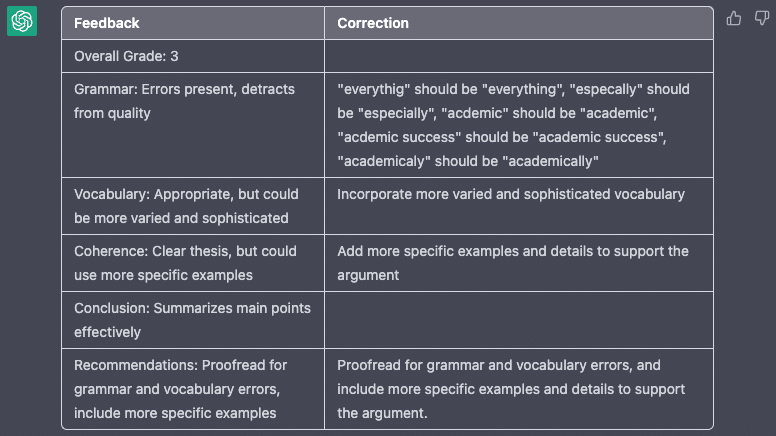The height and width of the screenshot is (436, 776).
Task: Click the empty correction cell beside Overall Grade
Action: point(518,57)
